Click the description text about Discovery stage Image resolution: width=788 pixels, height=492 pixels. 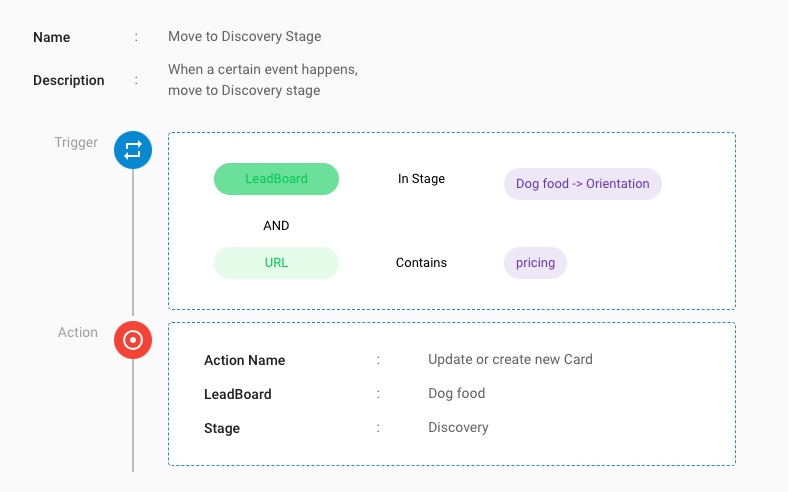[263, 80]
